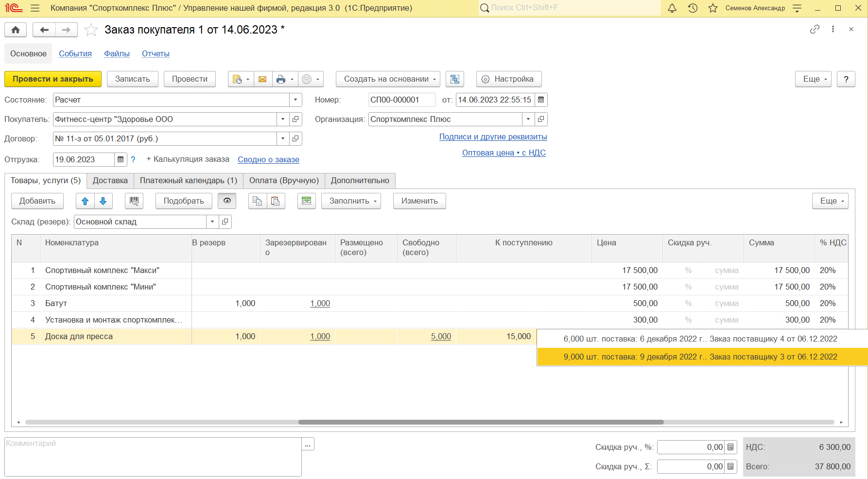
Task: Open the 1C main menu hamburger icon
Action: pyautogui.click(x=35, y=8)
